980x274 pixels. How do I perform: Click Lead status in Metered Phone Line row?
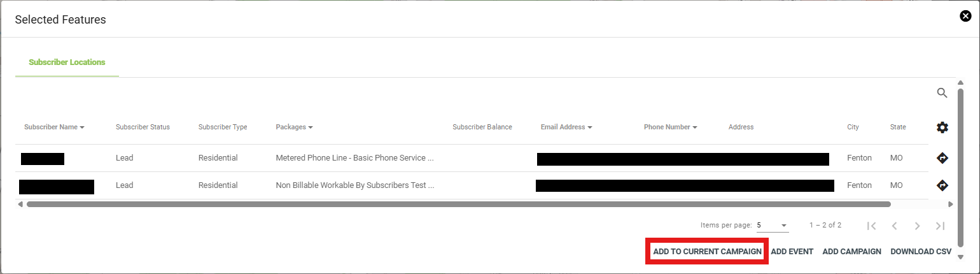(x=125, y=158)
